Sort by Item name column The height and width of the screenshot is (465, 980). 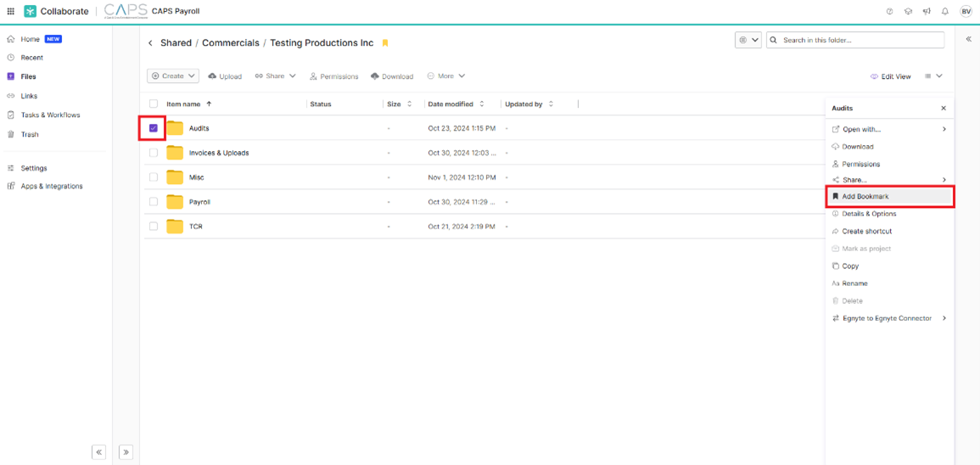[188, 104]
